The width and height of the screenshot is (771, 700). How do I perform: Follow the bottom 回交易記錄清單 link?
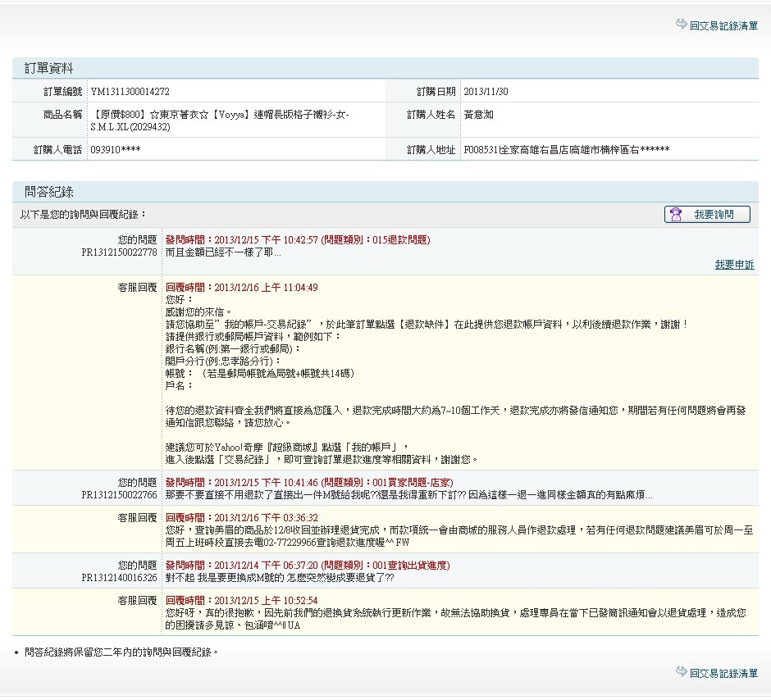723,673
